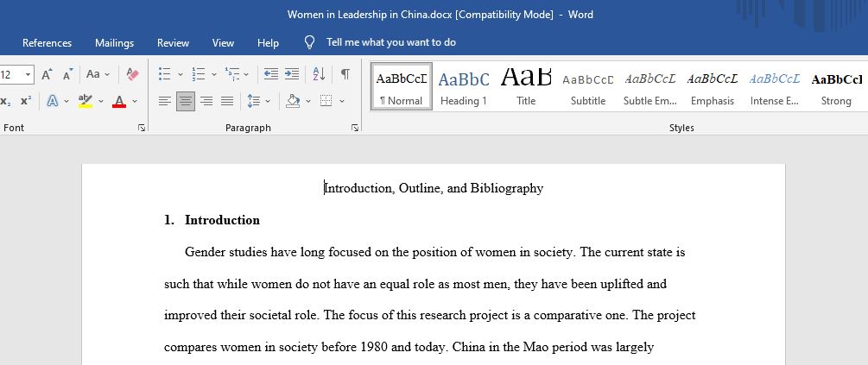Decrease paragraph indent
Image resolution: width=868 pixels, height=365 pixels.
tap(270, 74)
